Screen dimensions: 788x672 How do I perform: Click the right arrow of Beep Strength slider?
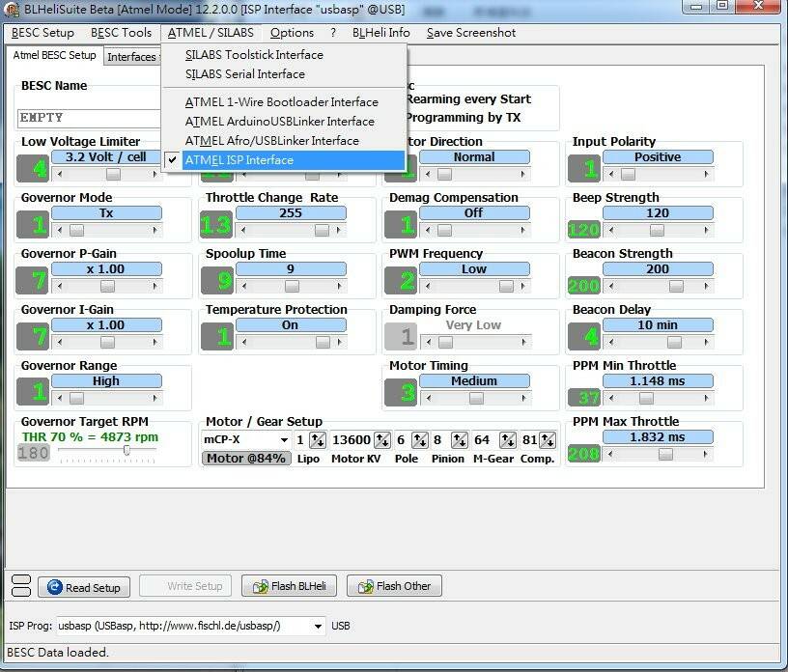click(707, 230)
